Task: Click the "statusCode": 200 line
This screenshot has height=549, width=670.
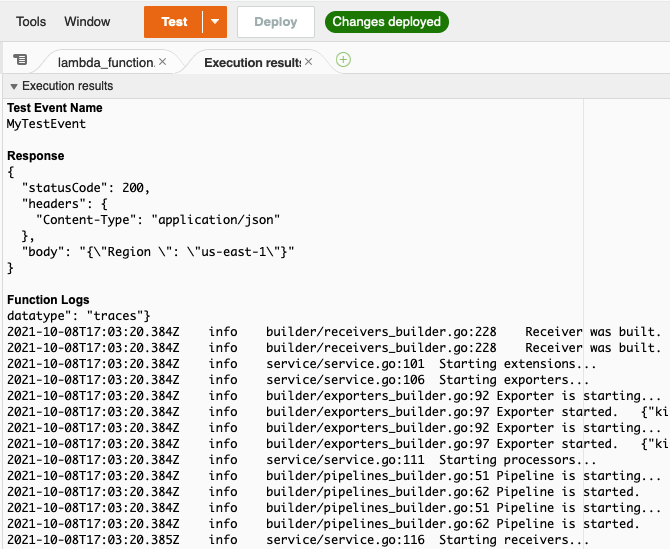Action: point(85,188)
